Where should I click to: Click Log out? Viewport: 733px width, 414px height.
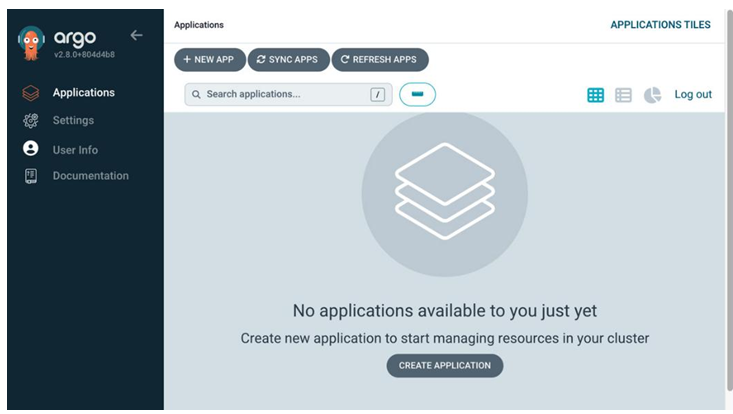click(x=693, y=94)
